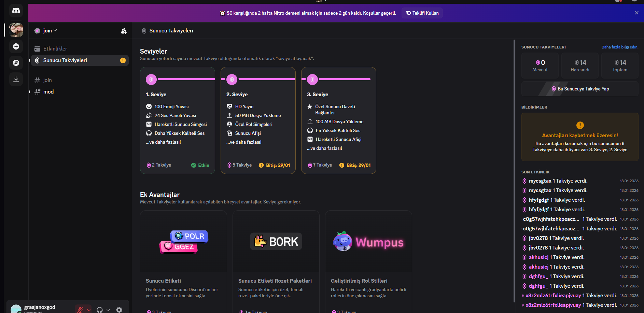Click the Özel Rol Simgeleri text
Screen dimensions: 644x313
(254, 124)
